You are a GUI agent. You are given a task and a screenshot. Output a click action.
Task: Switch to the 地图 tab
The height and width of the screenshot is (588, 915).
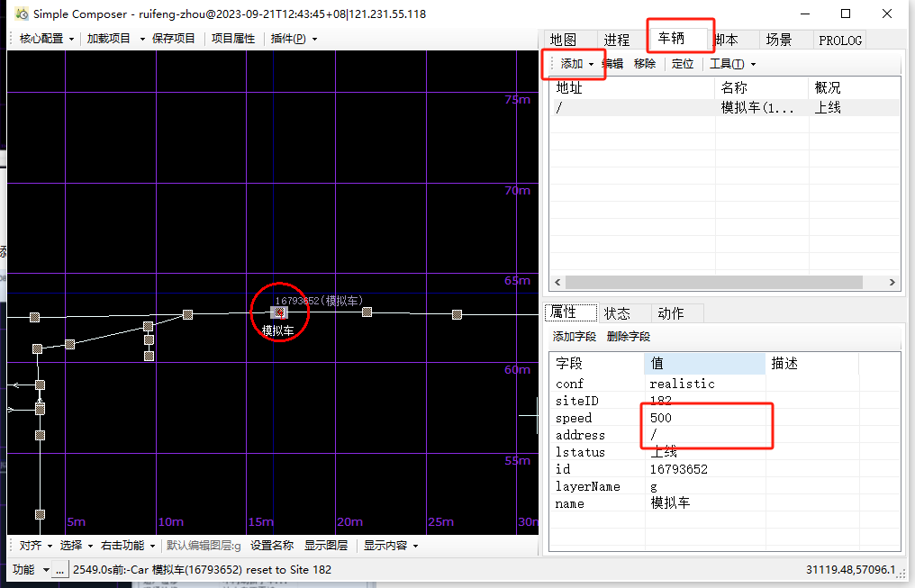point(563,40)
